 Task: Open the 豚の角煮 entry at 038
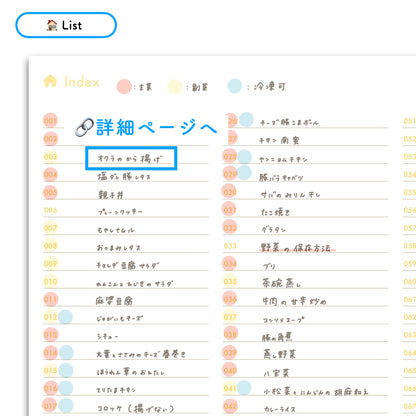pos(277,337)
